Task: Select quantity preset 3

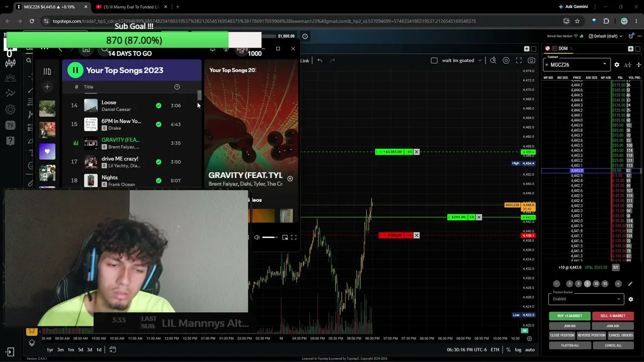Action: coord(578,284)
